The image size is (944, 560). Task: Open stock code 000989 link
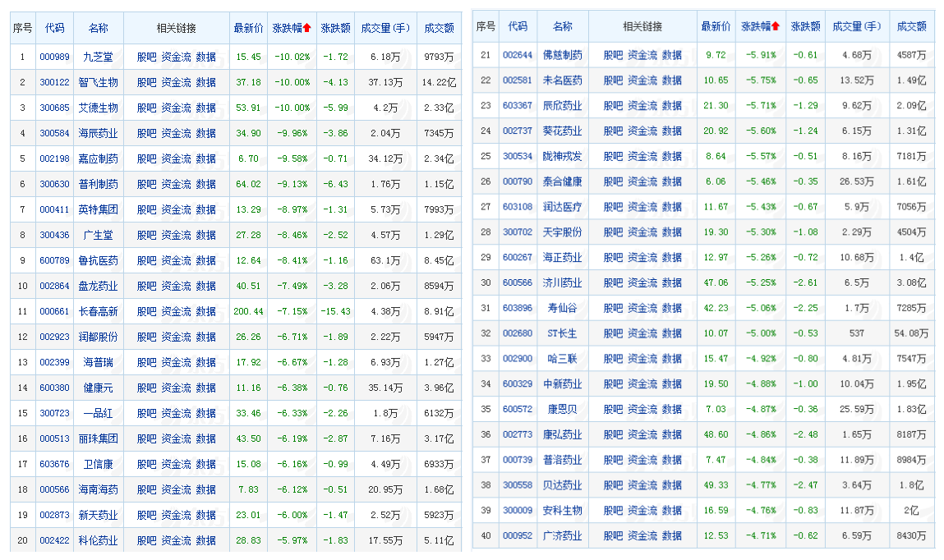(55, 57)
